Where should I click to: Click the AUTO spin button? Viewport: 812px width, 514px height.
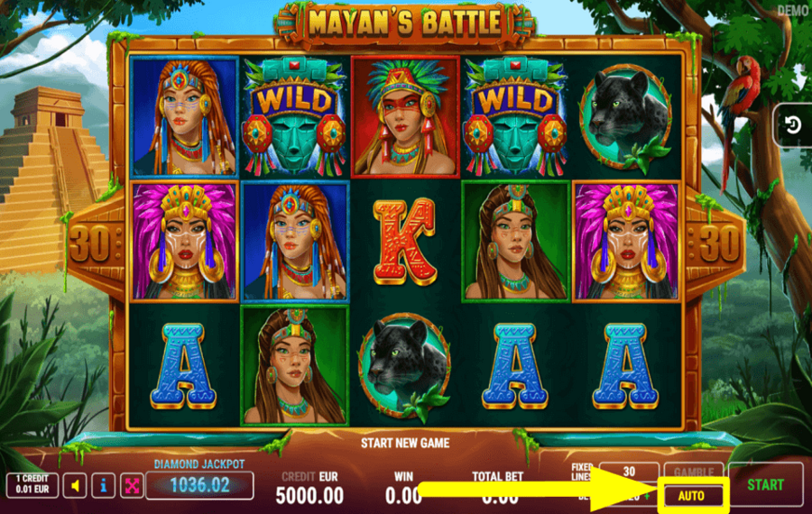pos(691,496)
